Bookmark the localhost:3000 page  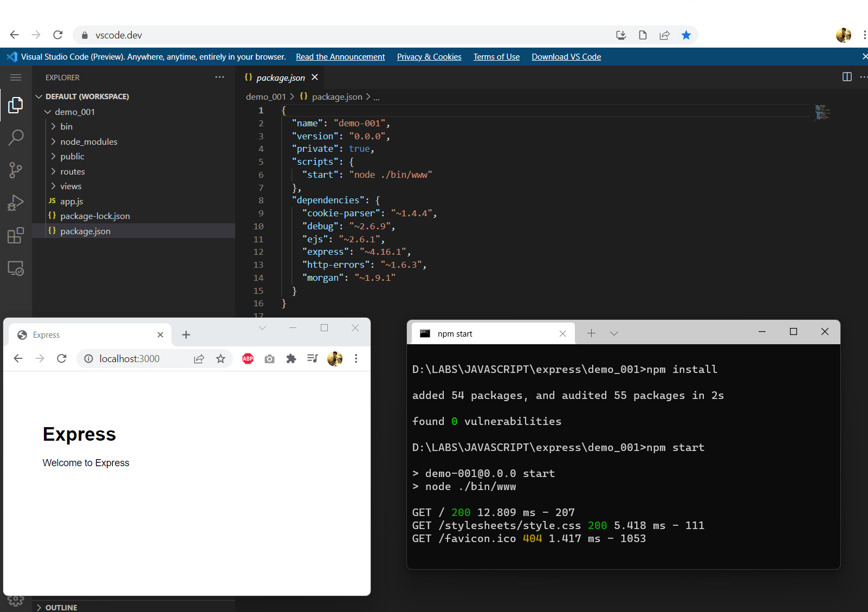pyautogui.click(x=221, y=359)
